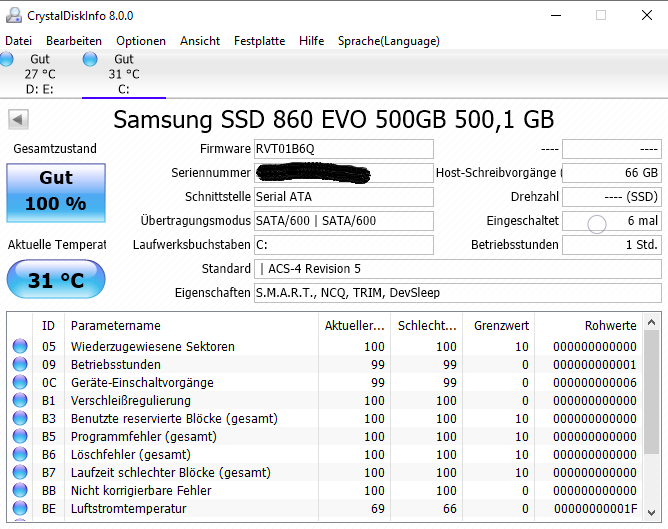Click the Eingeschaltet value 6 mal
Viewport: 668px width, 529px height.
612,221
